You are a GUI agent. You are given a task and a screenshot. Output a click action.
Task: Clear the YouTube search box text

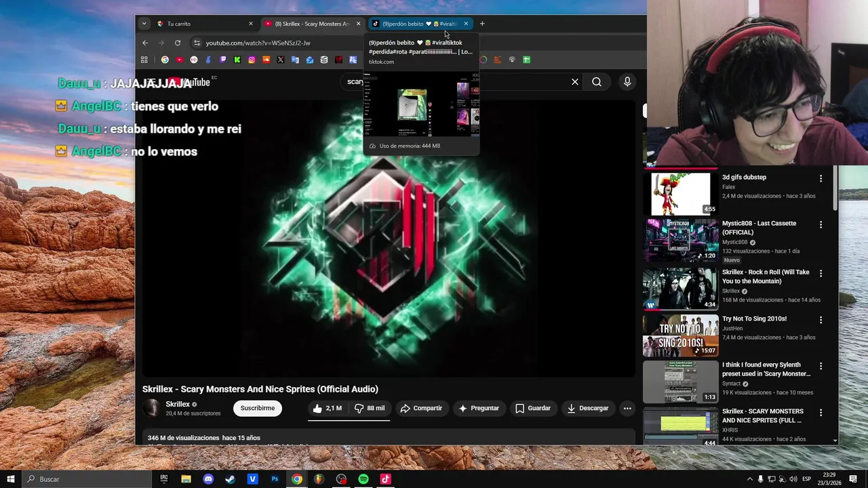575,82
